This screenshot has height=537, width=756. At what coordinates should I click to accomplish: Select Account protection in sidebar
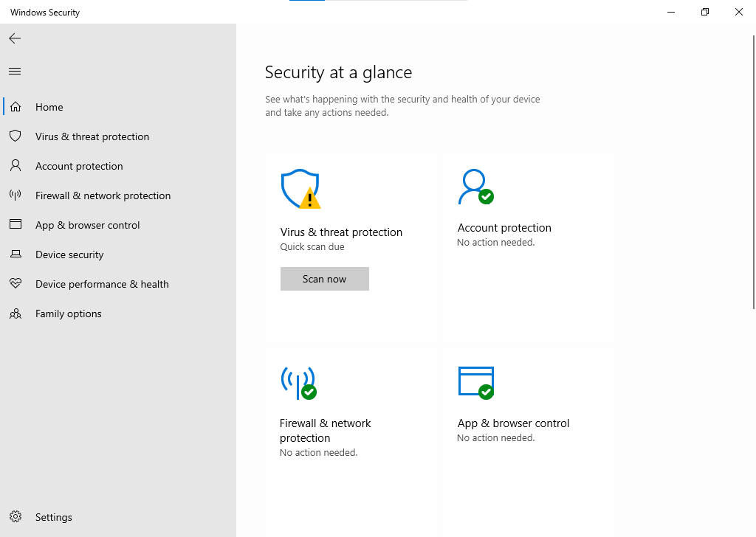(x=79, y=166)
